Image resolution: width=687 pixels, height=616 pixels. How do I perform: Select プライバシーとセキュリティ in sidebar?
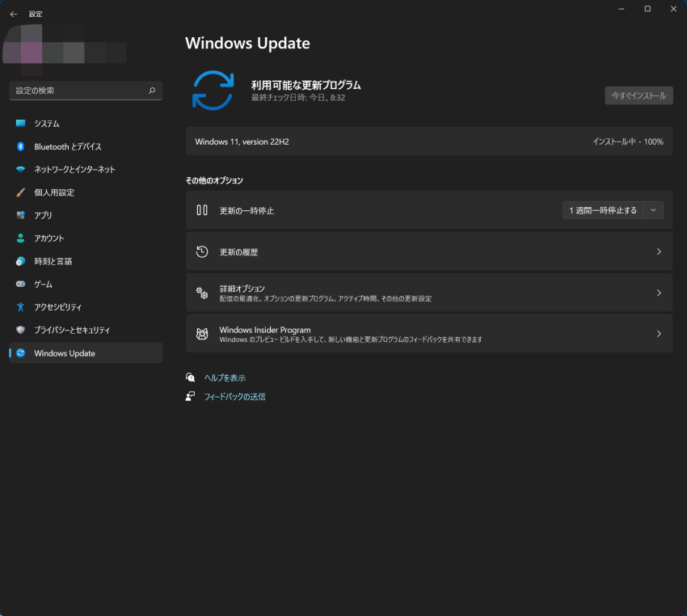click(x=86, y=330)
